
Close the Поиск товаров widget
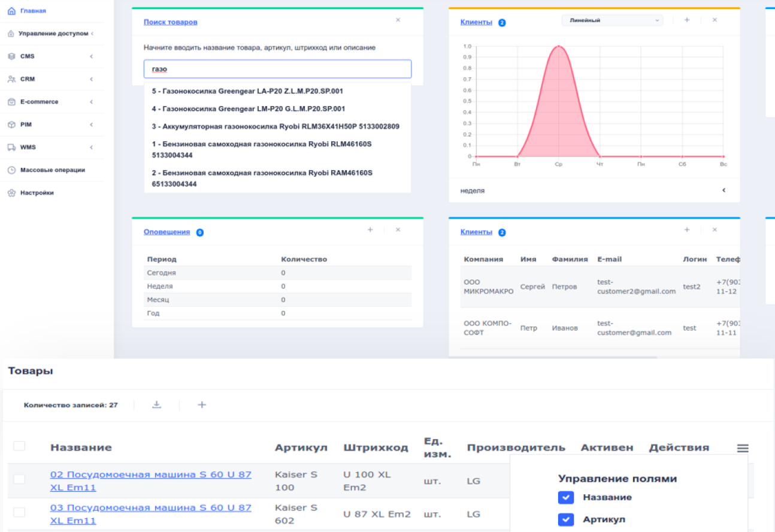tap(398, 20)
